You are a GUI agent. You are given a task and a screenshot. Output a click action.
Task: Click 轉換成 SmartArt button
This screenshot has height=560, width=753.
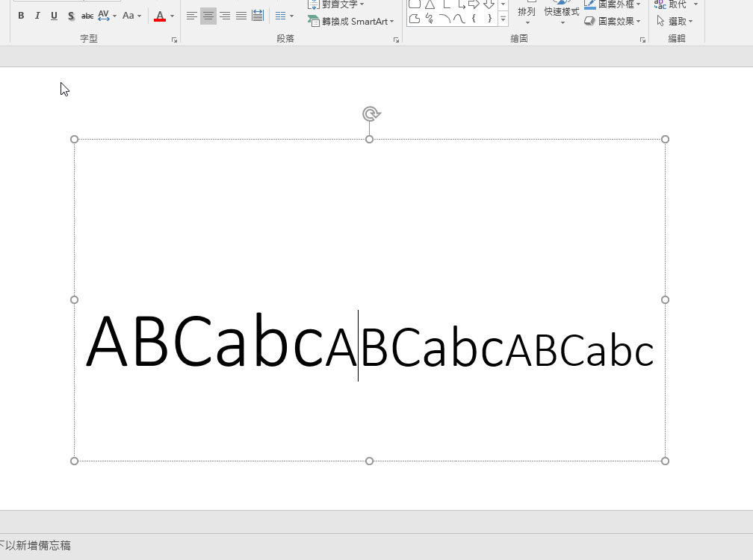click(x=351, y=22)
